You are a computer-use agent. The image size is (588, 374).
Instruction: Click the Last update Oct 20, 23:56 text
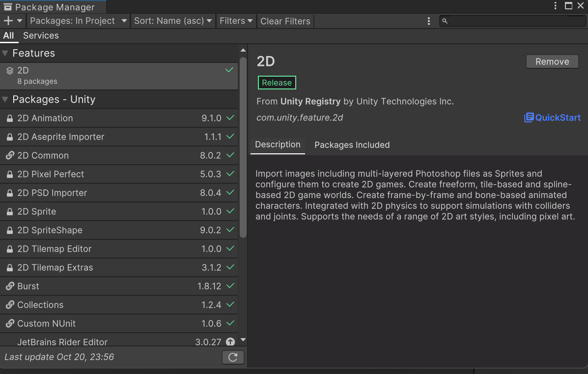59,357
